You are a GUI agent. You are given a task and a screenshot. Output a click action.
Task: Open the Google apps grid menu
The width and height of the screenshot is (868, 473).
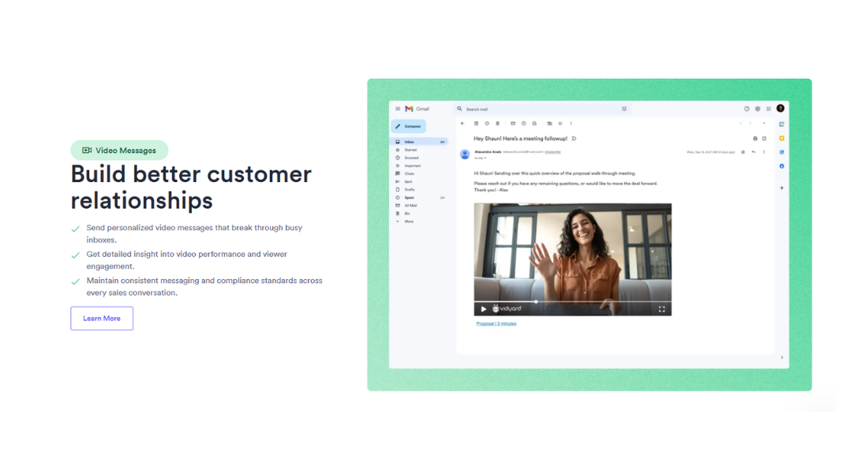[768, 109]
